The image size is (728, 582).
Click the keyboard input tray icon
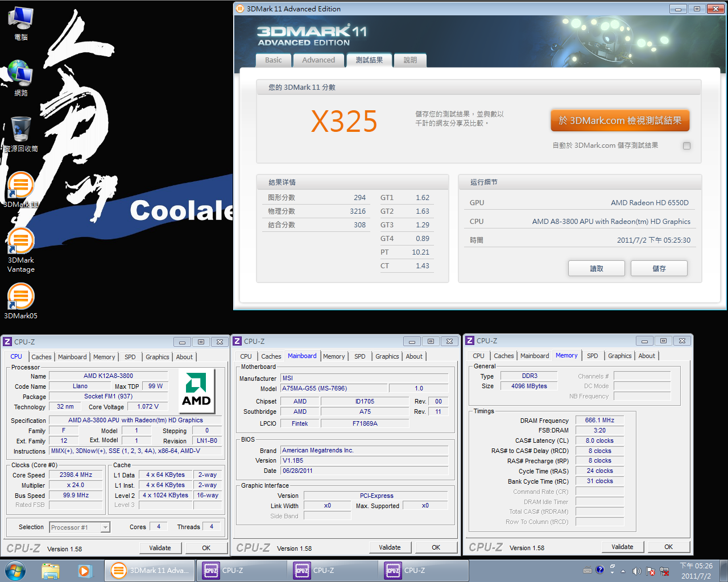click(x=588, y=571)
